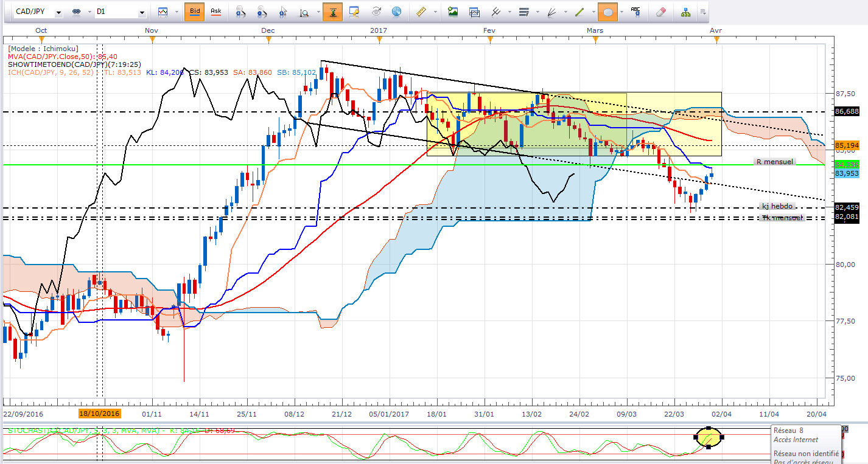The height and width of the screenshot is (464, 868).
Task: Click the zoom in magnifier icon
Action: pos(240,12)
